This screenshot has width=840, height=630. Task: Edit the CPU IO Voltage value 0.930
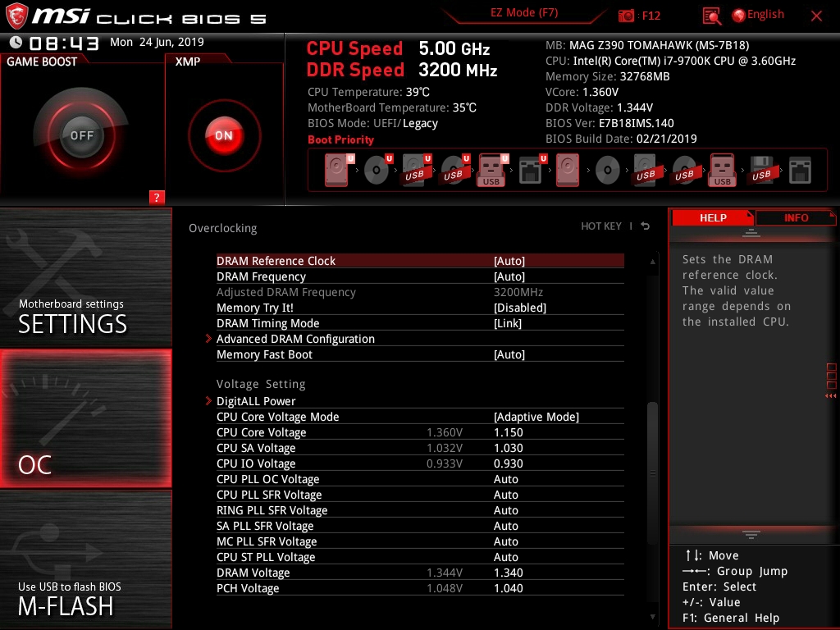[508, 463]
